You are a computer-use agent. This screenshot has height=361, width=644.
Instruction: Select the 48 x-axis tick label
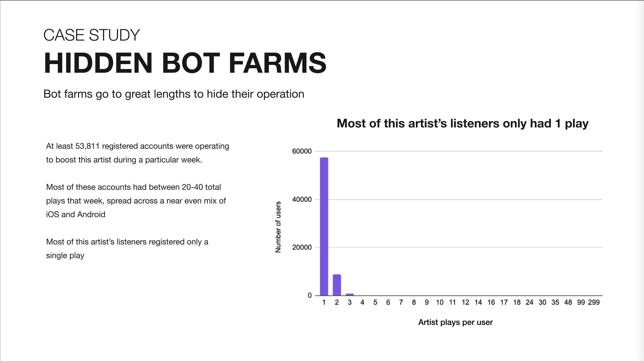pyautogui.click(x=568, y=302)
